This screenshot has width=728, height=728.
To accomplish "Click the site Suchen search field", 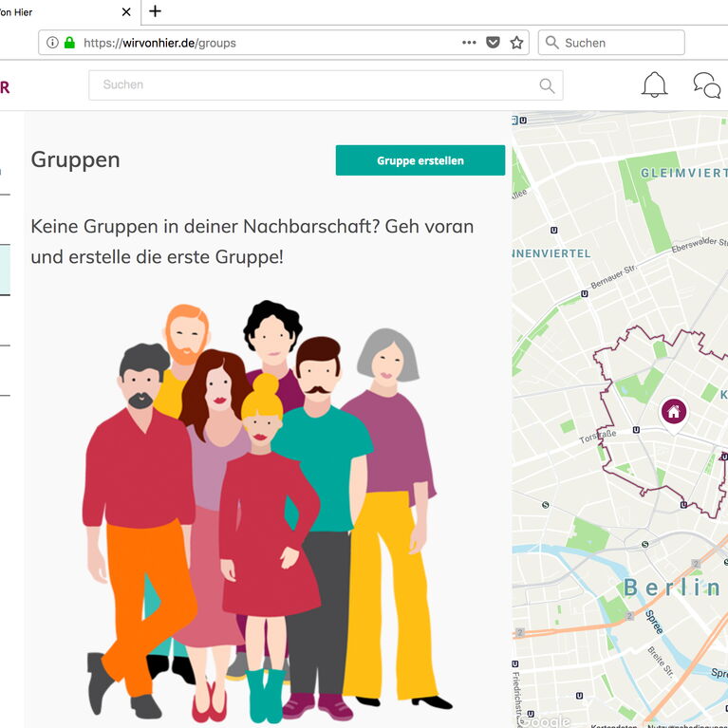I will [325, 85].
